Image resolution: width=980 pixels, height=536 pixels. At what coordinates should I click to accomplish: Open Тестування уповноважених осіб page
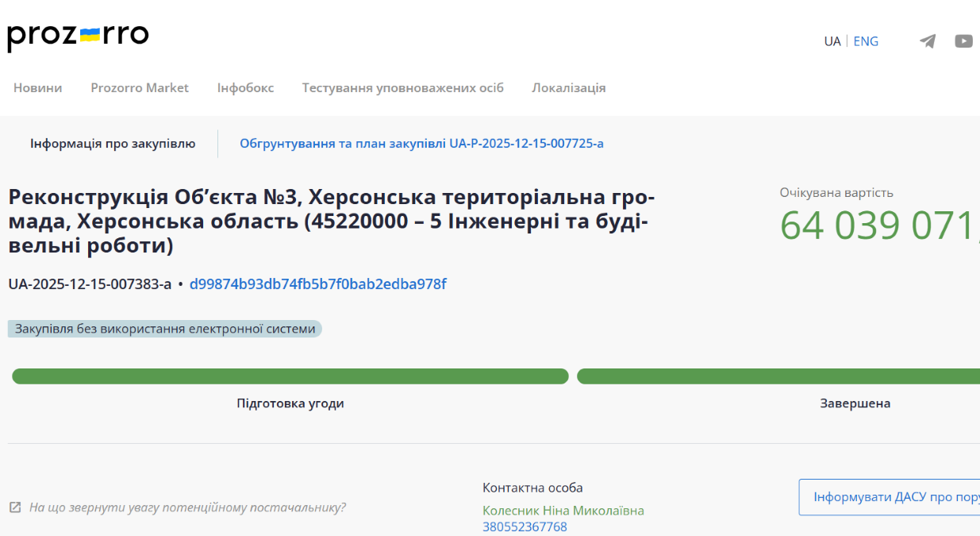[402, 87]
